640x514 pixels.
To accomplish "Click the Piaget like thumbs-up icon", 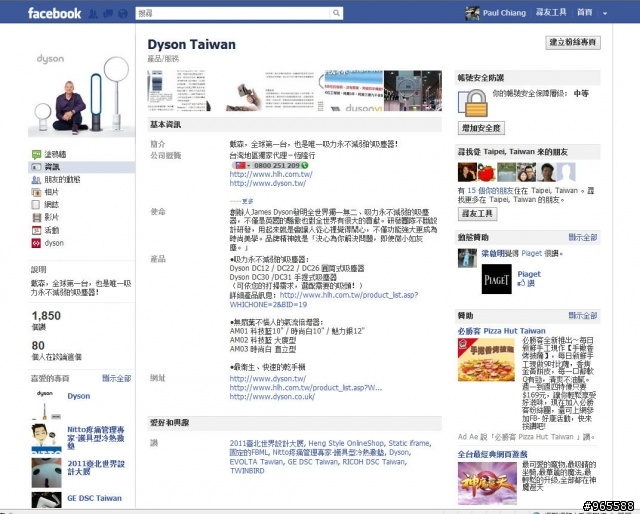I will pos(521,283).
